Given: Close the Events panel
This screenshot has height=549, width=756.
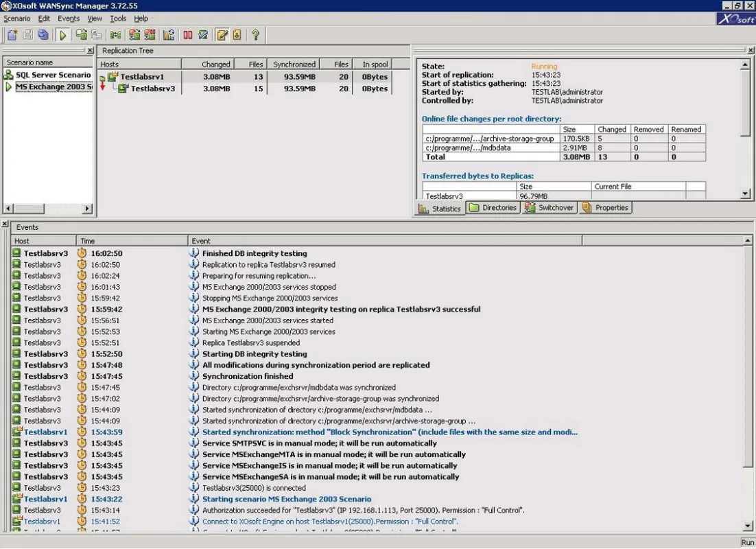Looking at the screenshot, I should pos(4,224).
